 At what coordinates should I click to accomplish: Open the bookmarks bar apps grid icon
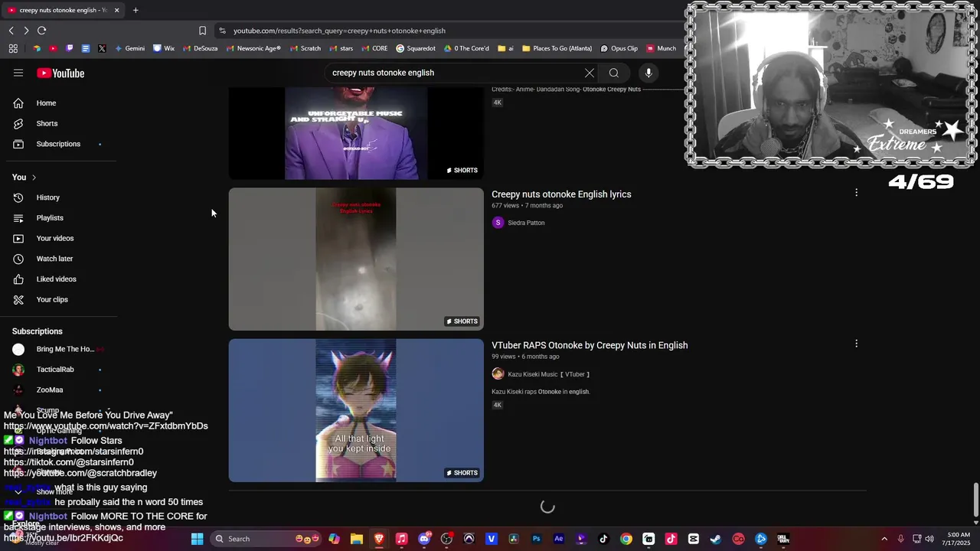click(13, 48)
